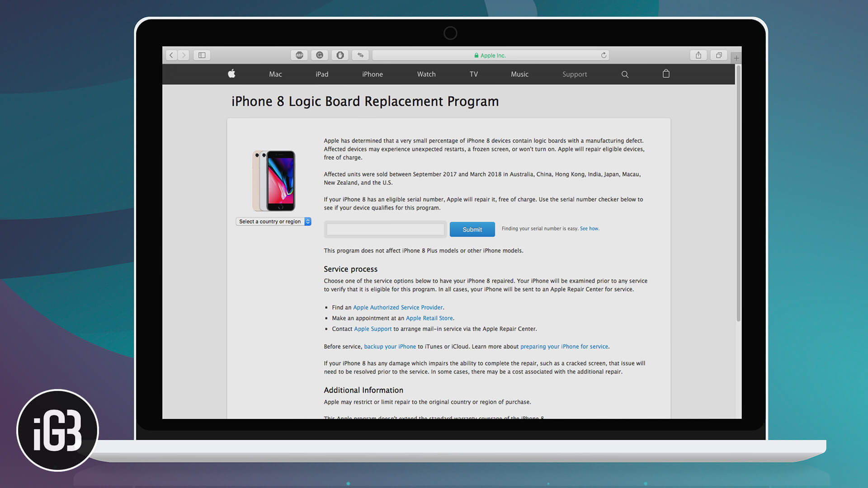Image resolution: width=868 pixels, height=488 pixels.
Task: Open the backup your iPhone link
Action: coord(390,347)
